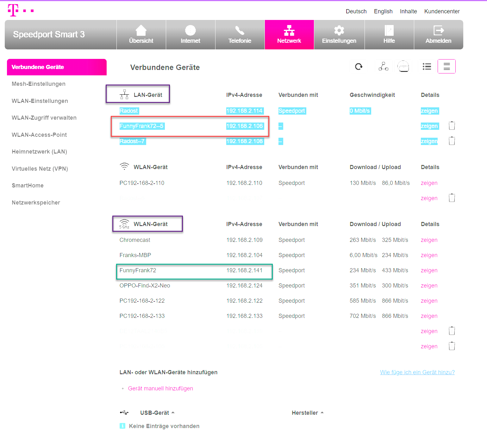
Task: Click Speedport link in Chromecast row
Action: (x=291, y=240)
